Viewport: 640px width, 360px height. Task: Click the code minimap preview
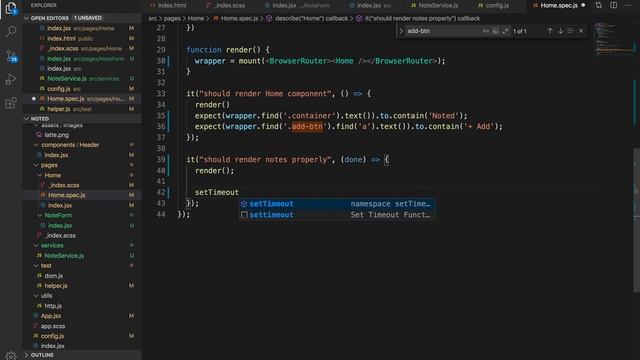pos(612,39)
